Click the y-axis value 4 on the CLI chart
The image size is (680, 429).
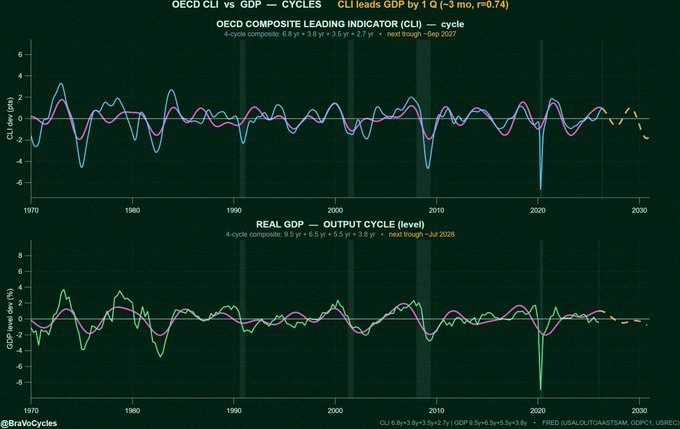(20, 76)
